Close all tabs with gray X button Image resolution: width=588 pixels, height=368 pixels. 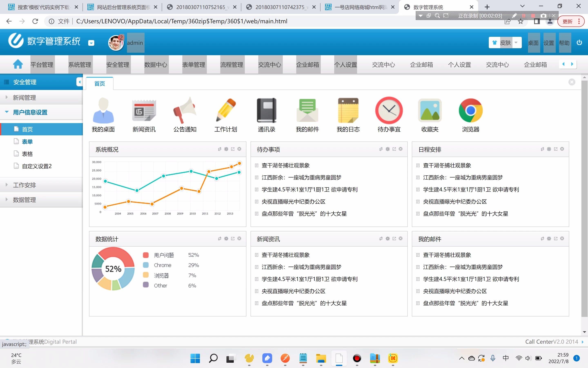572,82
